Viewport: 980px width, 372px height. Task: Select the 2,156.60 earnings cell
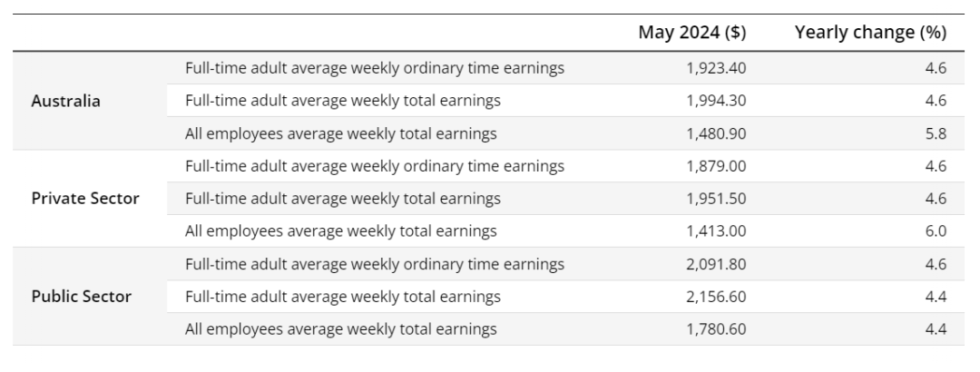pyautogui.click(x=717, y=297)
